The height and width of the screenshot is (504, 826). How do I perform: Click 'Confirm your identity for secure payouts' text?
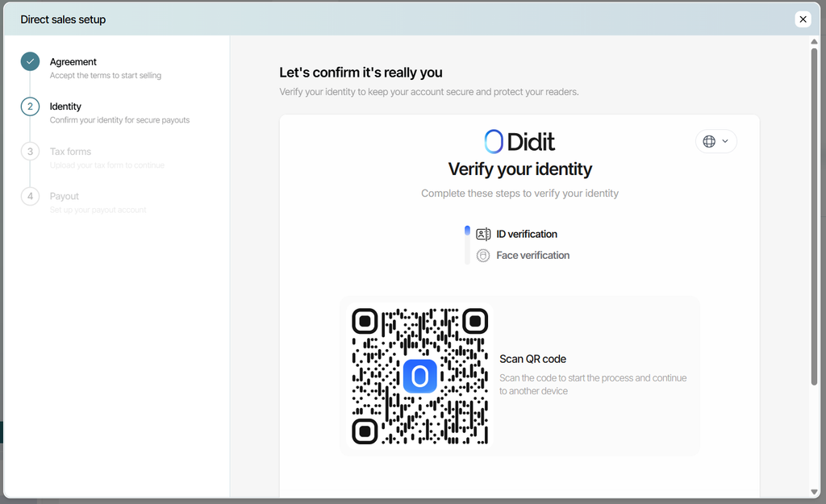click(x=119, y=120)
